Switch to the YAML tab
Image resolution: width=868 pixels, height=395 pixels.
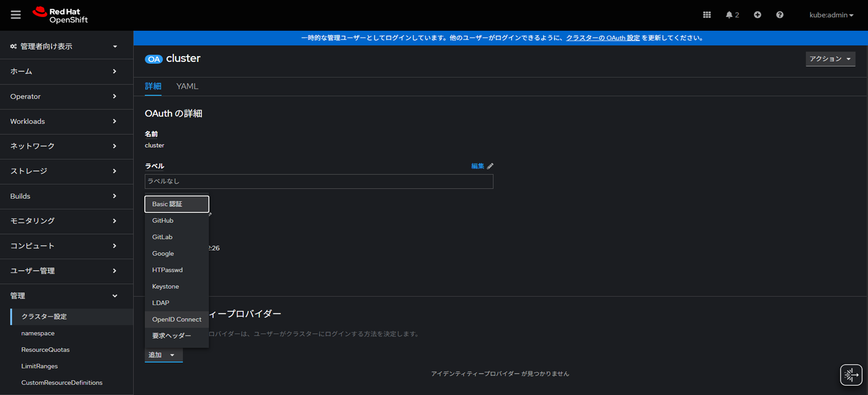pos(187,86)
